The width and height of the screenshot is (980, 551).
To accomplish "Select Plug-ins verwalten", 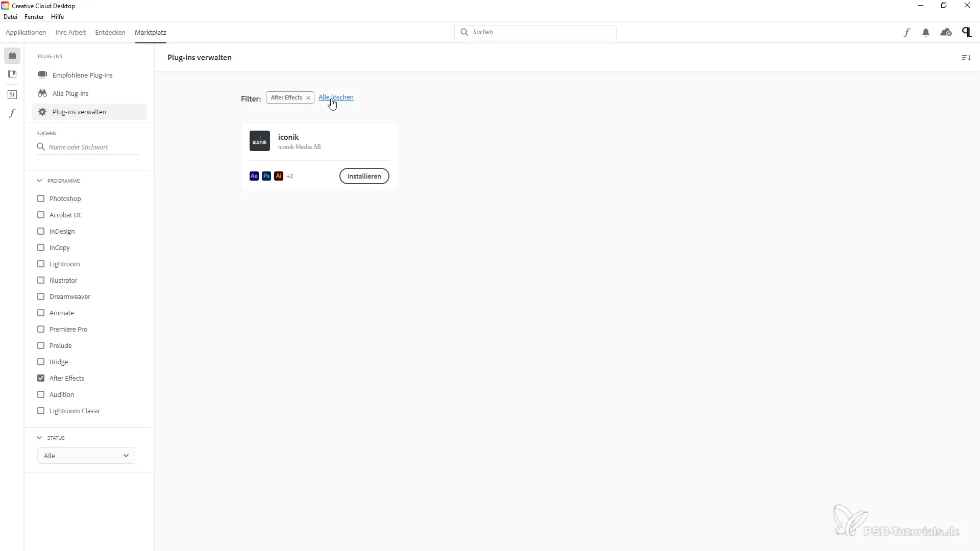I will point(89,112).
